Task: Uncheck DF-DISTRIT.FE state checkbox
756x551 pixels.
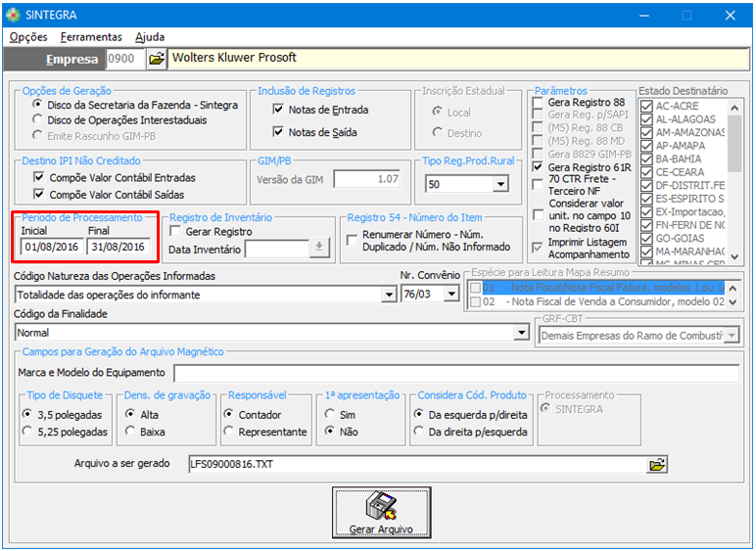Action: 647,185
